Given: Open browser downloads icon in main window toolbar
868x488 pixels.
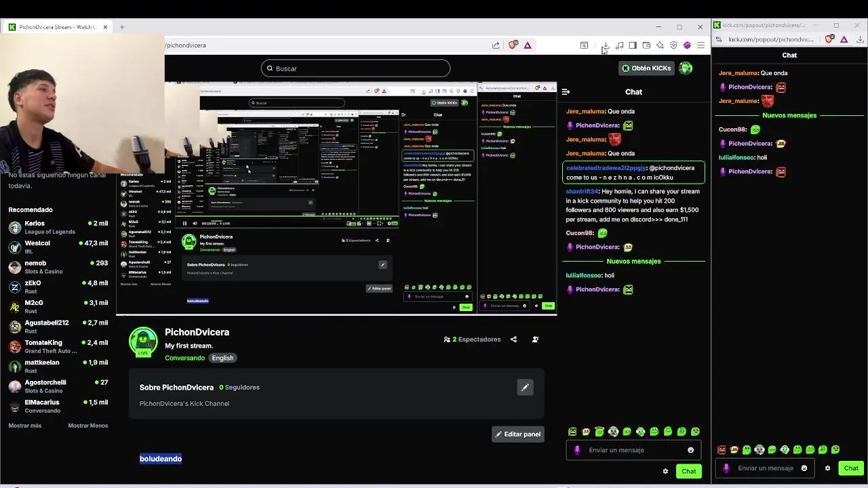Looking at the screenshot, I should (606, 45).
